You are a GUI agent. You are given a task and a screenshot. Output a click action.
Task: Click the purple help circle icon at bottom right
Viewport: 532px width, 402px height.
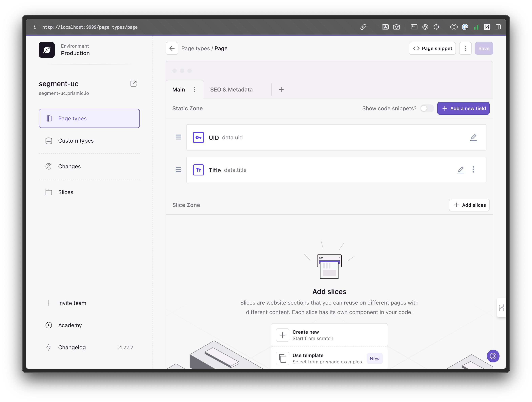click(493, 356)
